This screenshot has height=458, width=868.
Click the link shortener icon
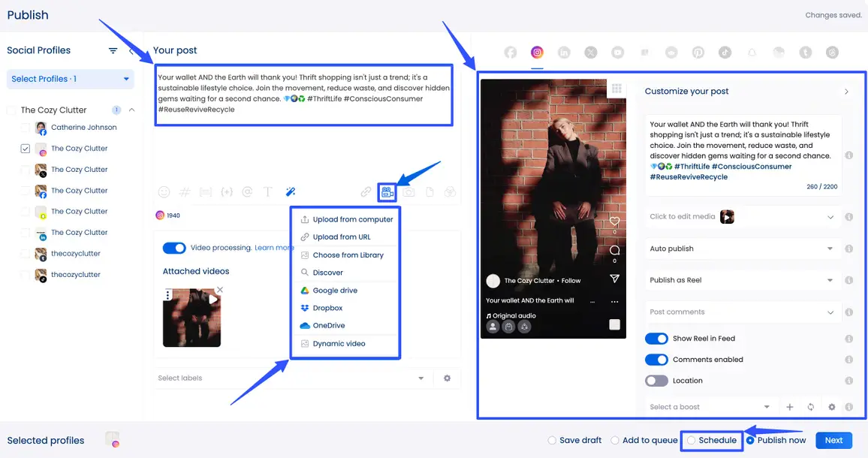(366, 191)
